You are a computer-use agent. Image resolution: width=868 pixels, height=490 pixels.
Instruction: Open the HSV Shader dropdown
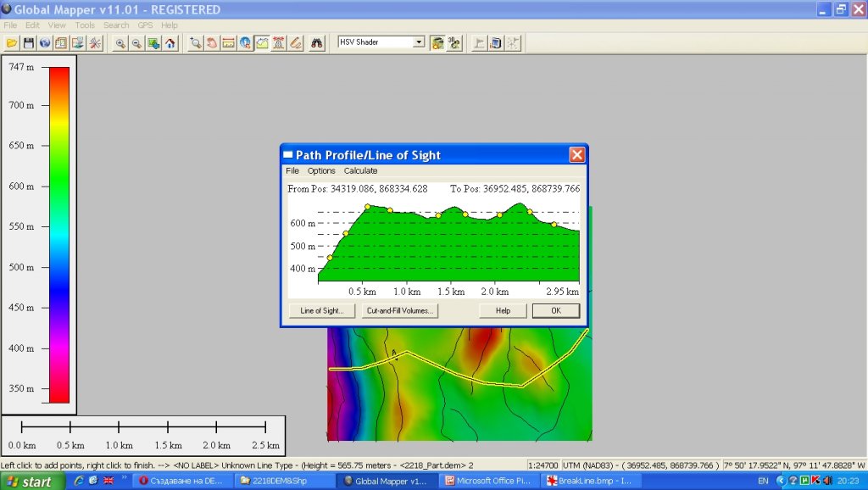coord(418,42)
